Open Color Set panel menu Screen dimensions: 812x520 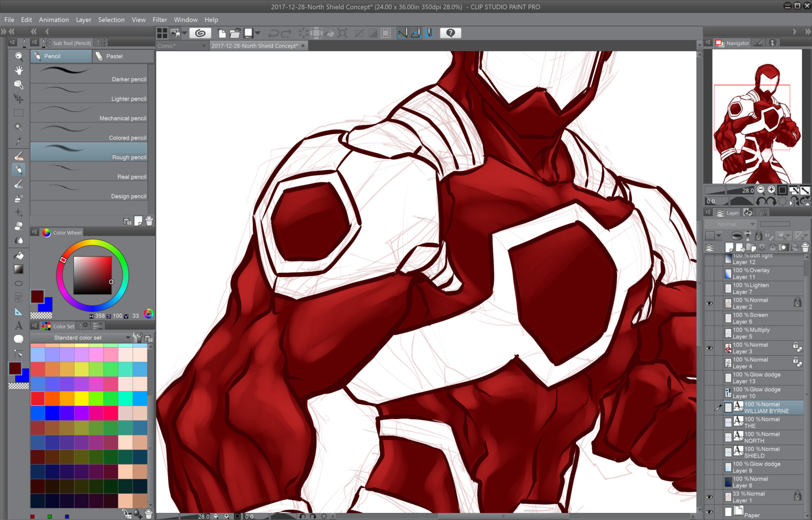point(35,326)
